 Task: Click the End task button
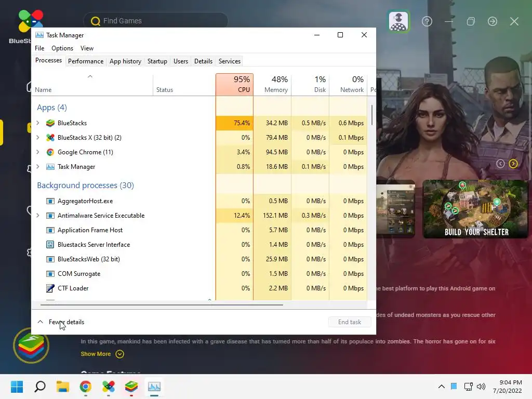tap(350, 322)
